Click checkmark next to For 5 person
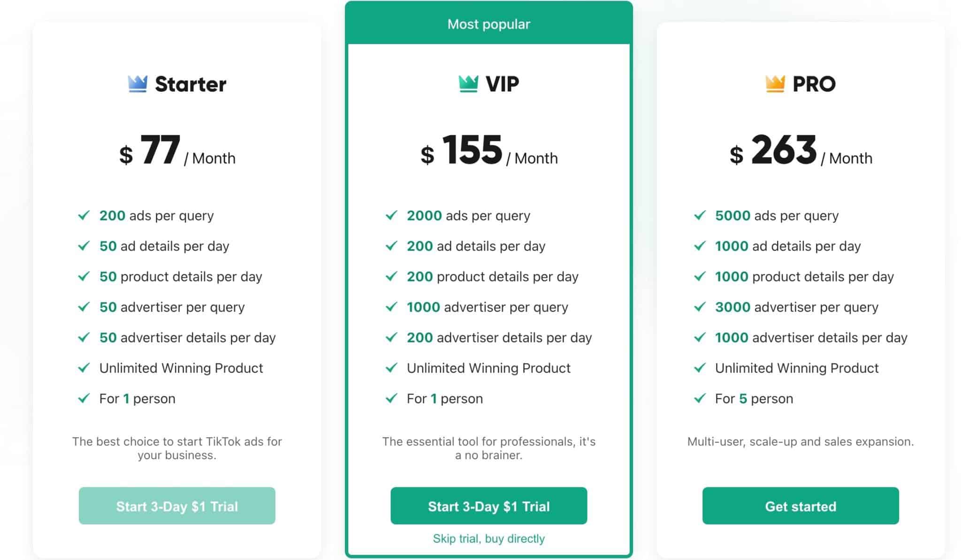The height and width of the screenshot is (560, 961). pos(700,399)
